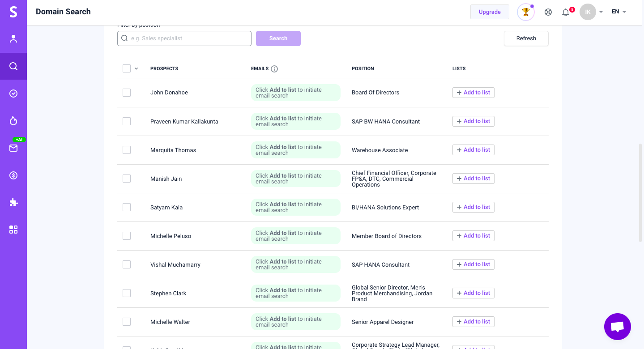The image size is (644, 349).
Task: Click Add to list for Michelle Peluso
Action: coord(473,236)
